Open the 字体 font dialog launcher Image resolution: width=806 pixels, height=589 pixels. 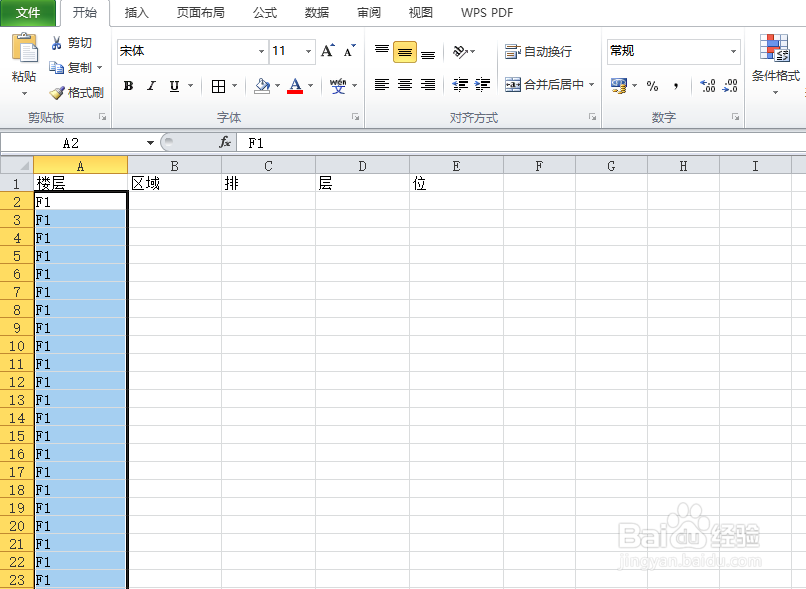[355, 117]
